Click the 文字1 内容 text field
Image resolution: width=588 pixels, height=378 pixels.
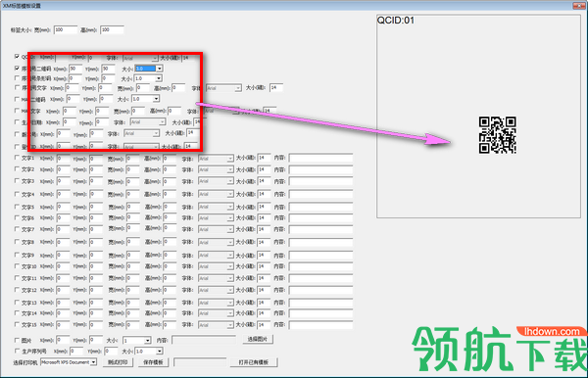pyautogui.click(x=320, y=158)
